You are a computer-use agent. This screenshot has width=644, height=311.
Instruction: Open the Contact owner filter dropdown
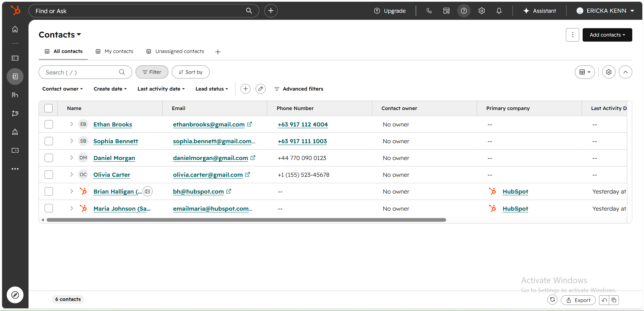[62, 89]
